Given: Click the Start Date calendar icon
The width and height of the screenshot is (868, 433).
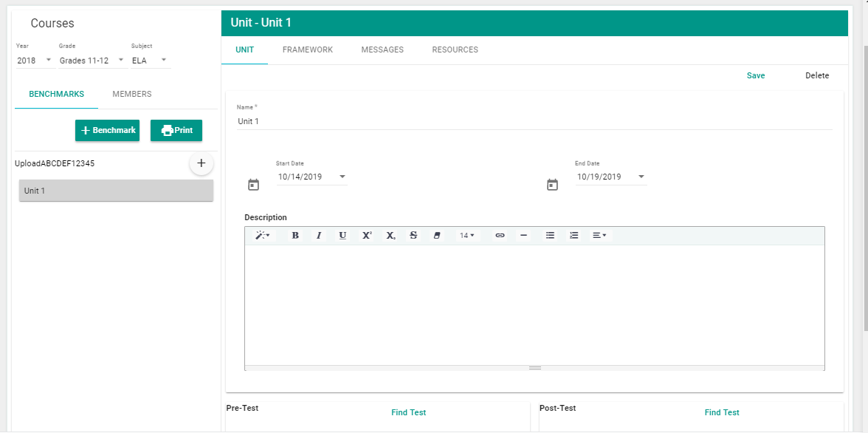Looking at the screenshot, I should tap(254, 185).
